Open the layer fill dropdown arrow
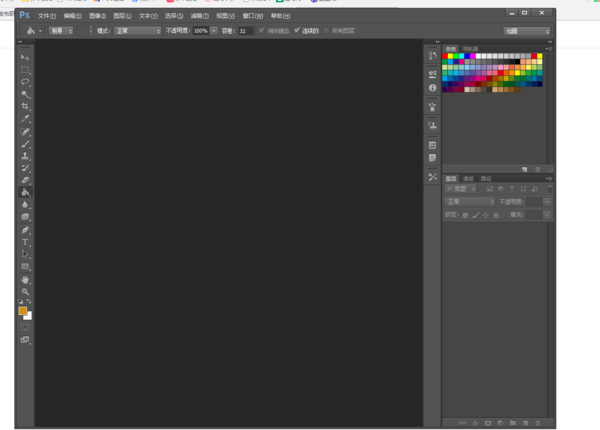This screenshot has height=430, width=600. click(547, 215)
